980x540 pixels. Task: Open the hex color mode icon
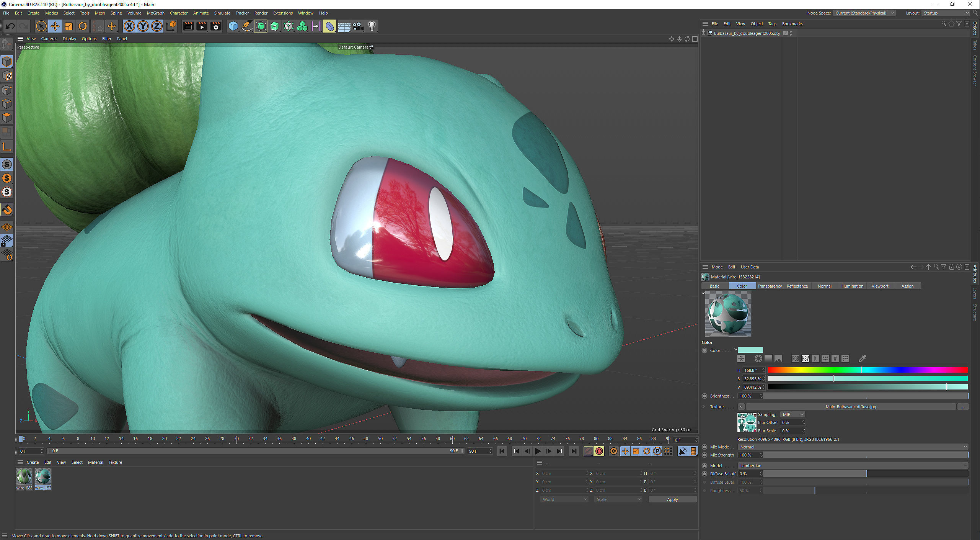[835, 358]
